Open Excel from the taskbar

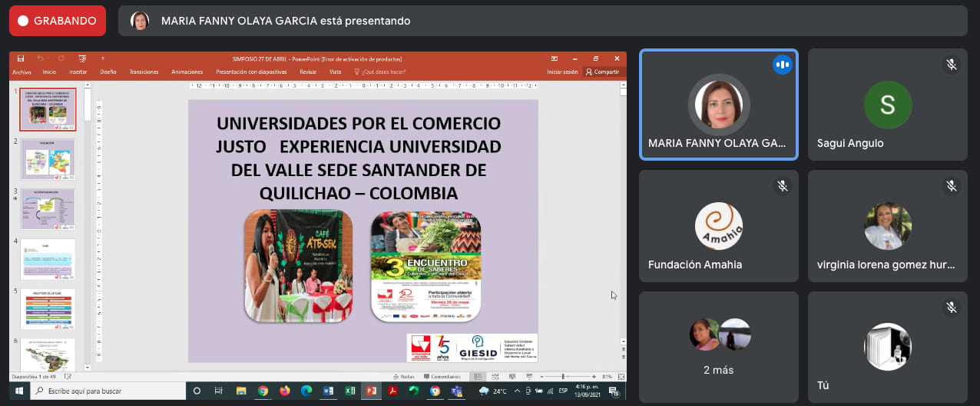click(350, 391)
